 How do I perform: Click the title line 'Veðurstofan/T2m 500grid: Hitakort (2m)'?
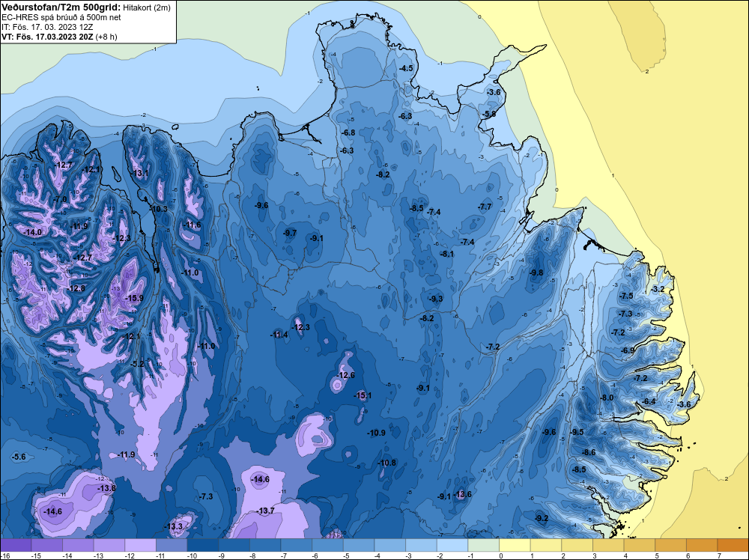pos(86,7)
